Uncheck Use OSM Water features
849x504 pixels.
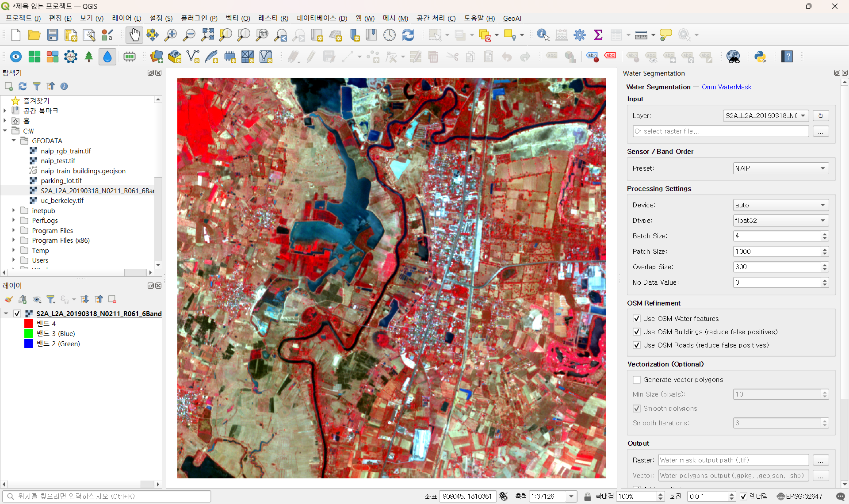point(637,318)
